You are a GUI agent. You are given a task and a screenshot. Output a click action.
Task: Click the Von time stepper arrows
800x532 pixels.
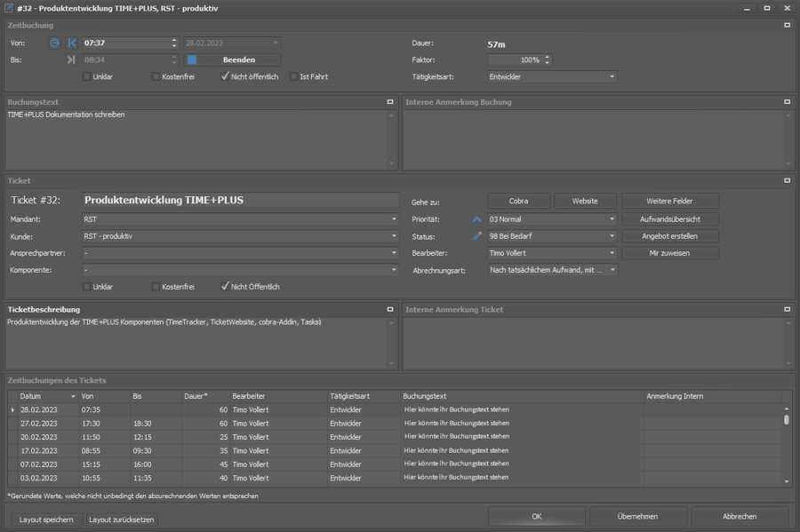click(x=174, y=44)
